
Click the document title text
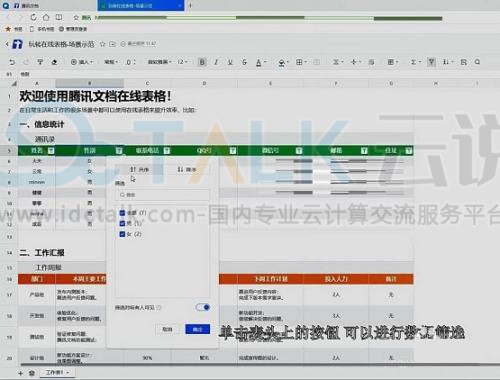pyautogui.click(x=61, y=44)
